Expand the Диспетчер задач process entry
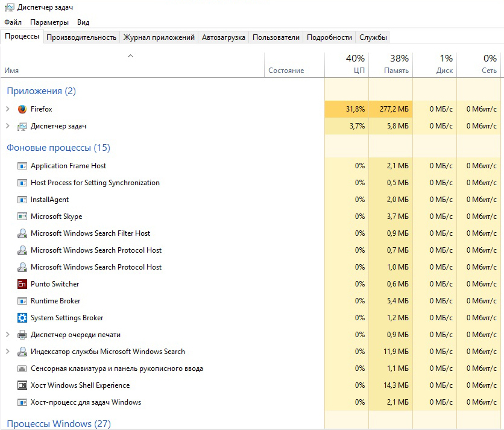 point(8,126)
